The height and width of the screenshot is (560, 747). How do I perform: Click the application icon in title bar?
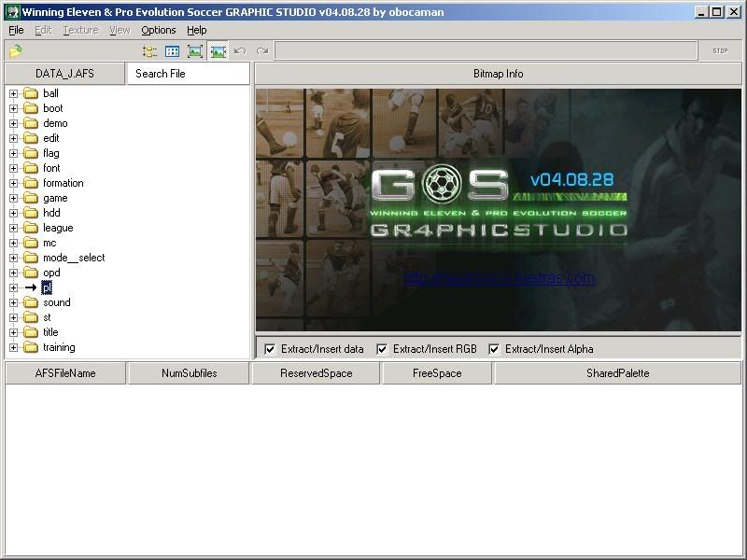click(12, 12)
